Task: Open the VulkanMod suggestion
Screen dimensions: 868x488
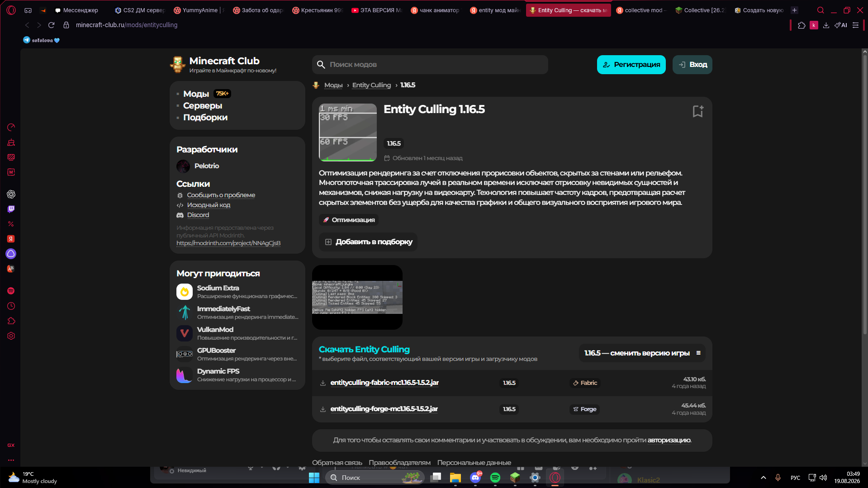Action: (237, 334)
